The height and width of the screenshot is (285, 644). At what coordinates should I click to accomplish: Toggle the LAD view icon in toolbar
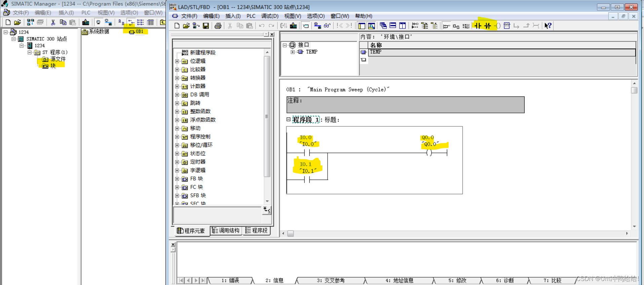(x=447, y=26)
